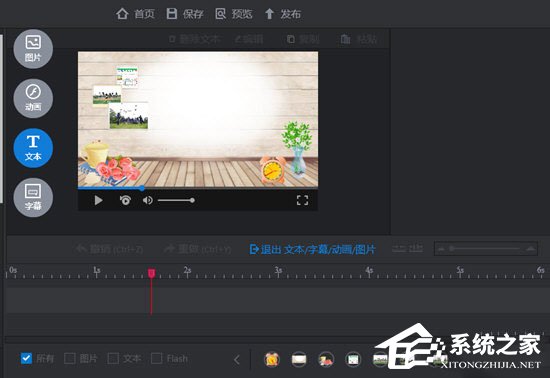This screenshot has width=550, height=378.
Task: Click the timeline zoom slider
Action: (486, 249)
